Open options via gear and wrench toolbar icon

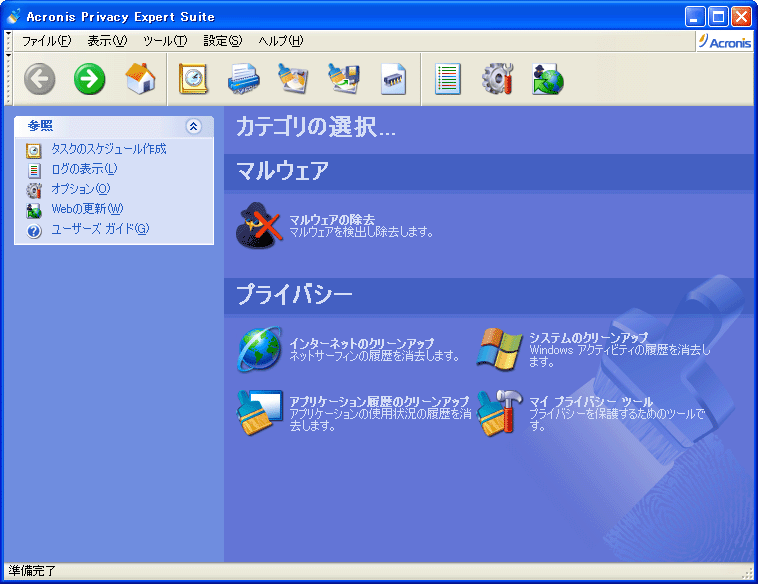497,79
